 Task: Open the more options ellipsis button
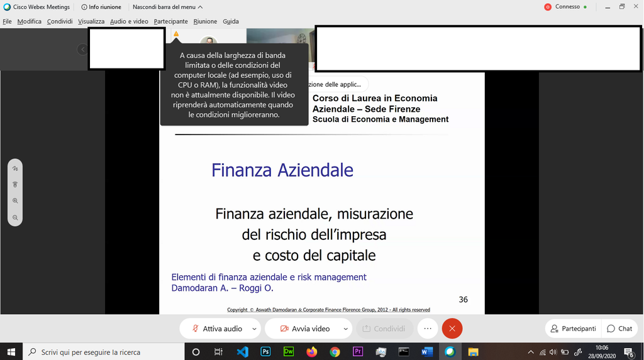(x=428, y=329)
